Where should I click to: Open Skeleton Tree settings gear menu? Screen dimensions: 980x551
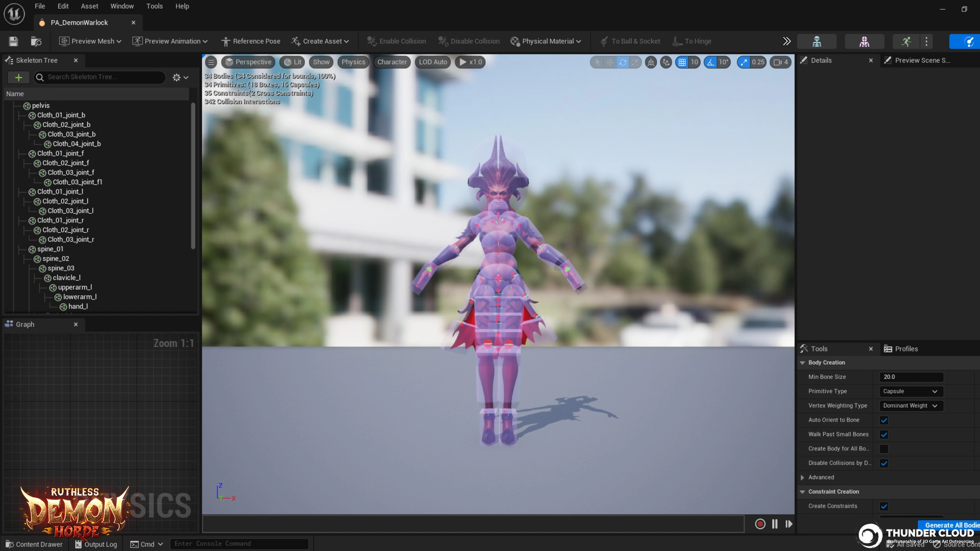coord(180,77)
